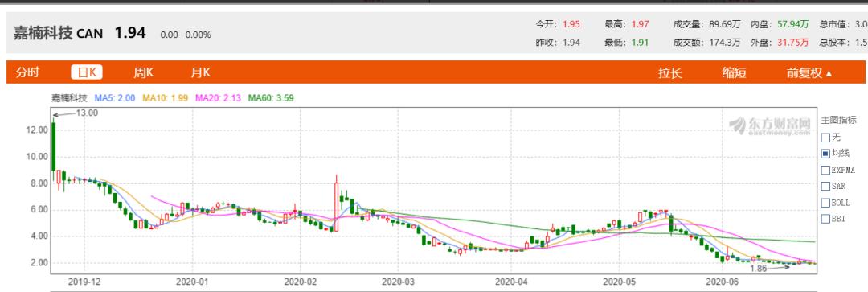The image size is (868, 292).
Task: Click the MA5 legend label
Action: pyautogui.click(x=115, y=98)
